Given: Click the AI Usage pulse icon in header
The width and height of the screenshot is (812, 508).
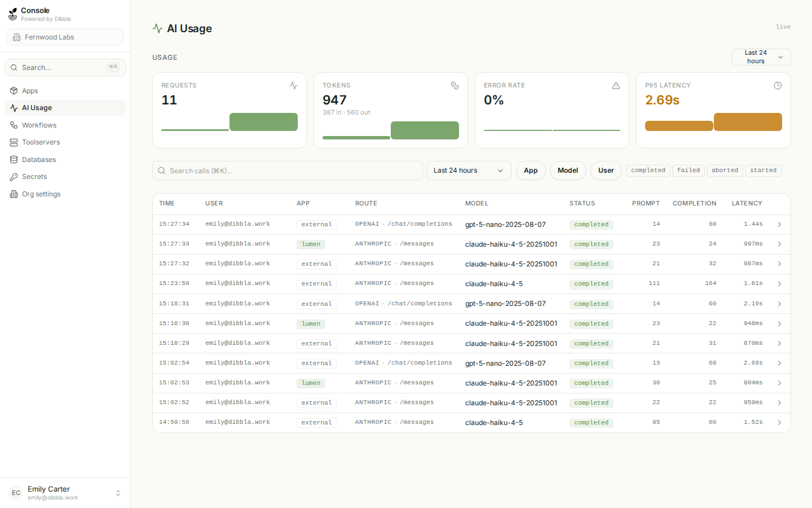Looking at the screenshot, I should click(158, 28).
